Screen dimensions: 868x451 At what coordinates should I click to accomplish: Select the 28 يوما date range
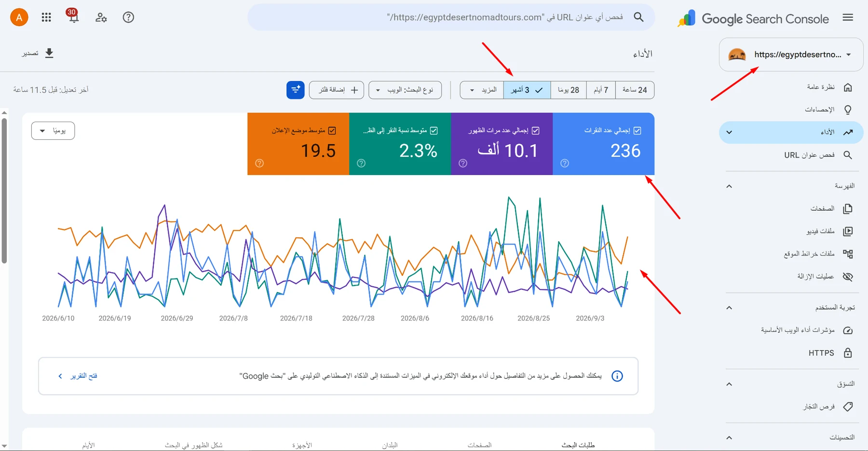(x=569, y=90)
